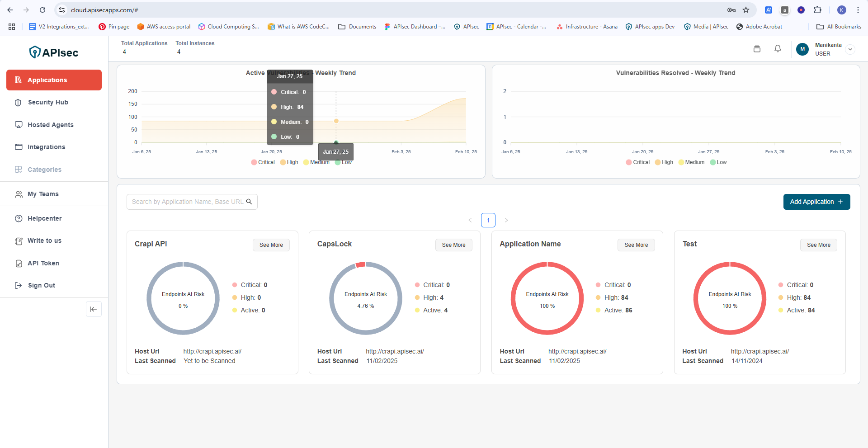Go to next page of applications
The image size is (868, 448).
click(x=506, y=220)
